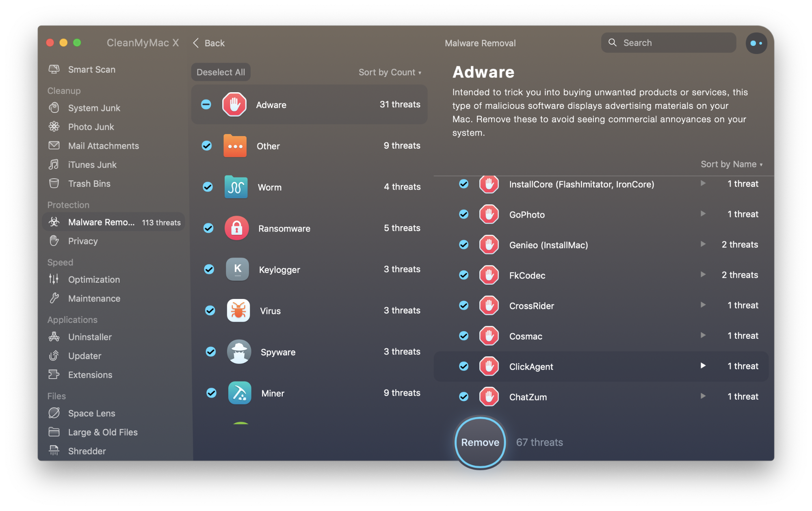Expand the CrossRider disclosure triangle
This screenshot has height=511, width=812.
pyautogui.click(x=703, y=305)
